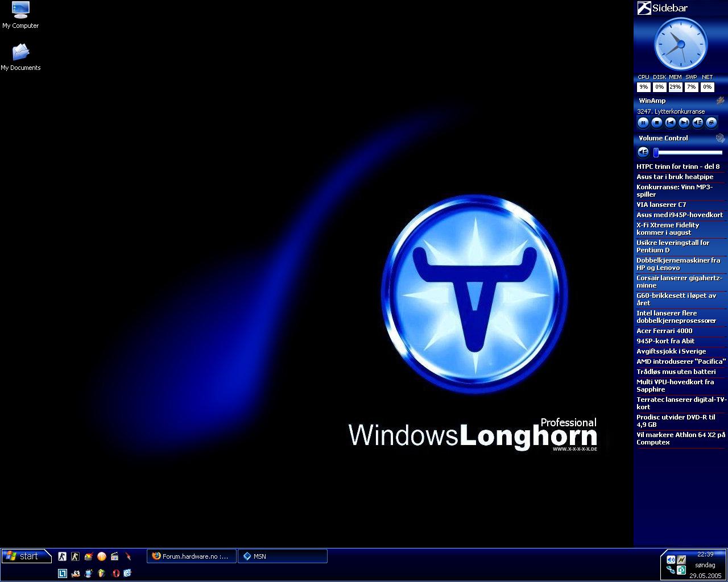Open the blue square L quick launch icon

pyautogui.click(x=63, y=573)
